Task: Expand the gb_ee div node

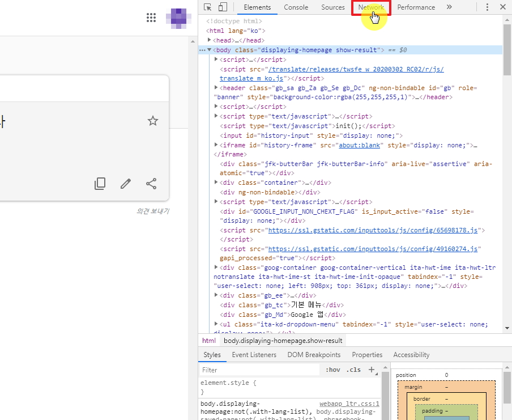Action: [x=216, y=295]
